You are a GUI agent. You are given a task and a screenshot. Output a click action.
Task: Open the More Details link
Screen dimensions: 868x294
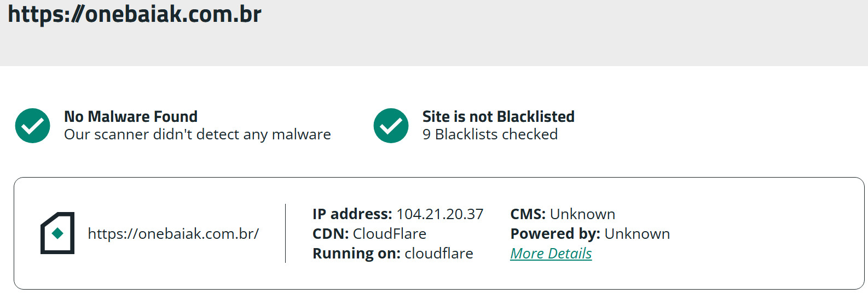pyautogui.click(x=551, y=254)
